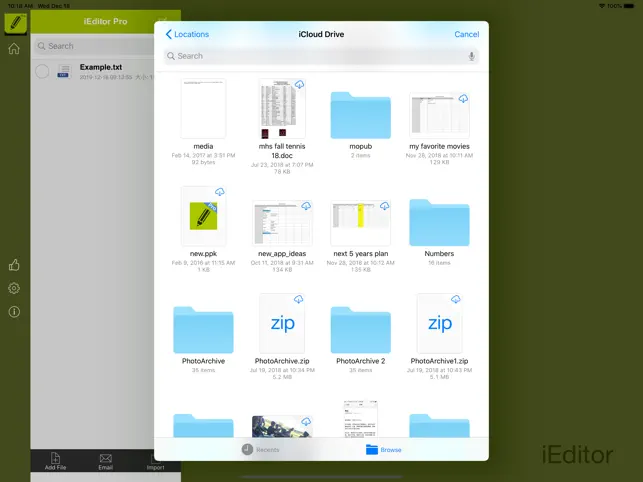This screenshot has width=643, height=482.
Task: Select next 5 years plan file
Action: (360, 223)
